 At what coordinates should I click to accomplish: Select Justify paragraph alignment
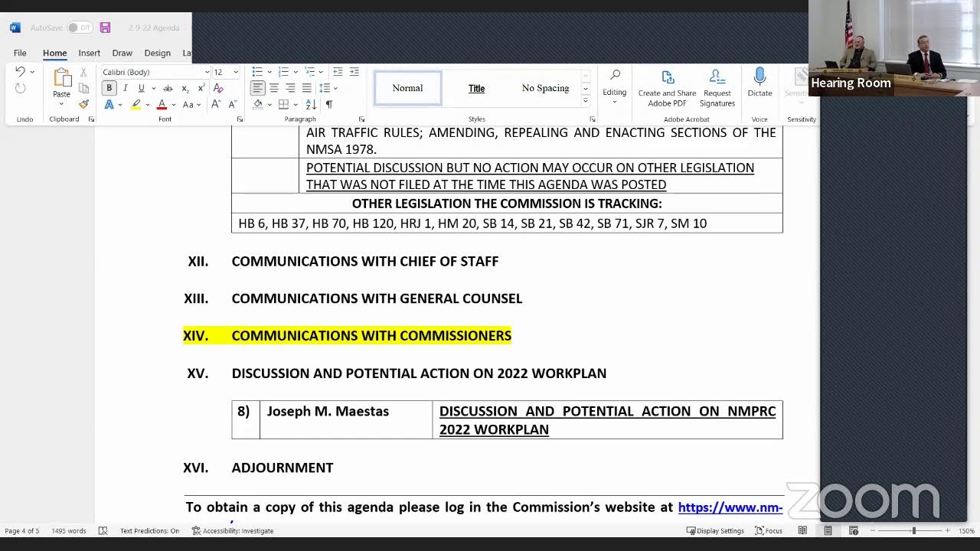pyautogui.click(x=307, y=88)
